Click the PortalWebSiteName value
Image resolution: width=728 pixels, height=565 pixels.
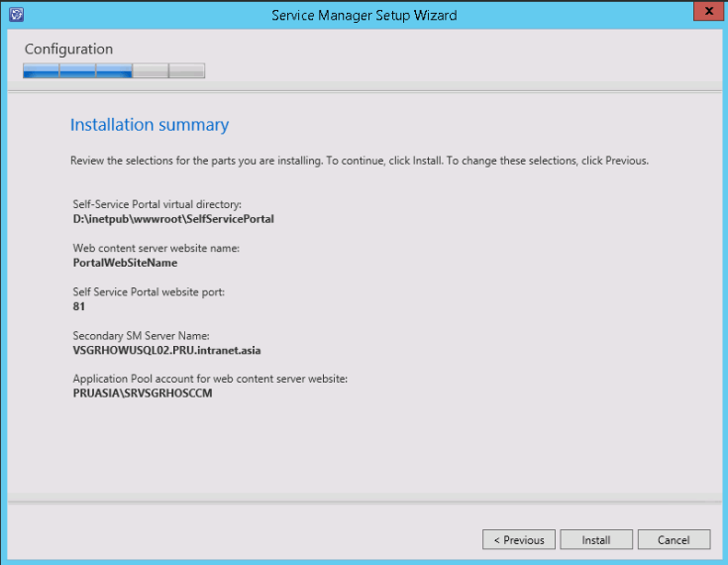[x=125, y=263]
